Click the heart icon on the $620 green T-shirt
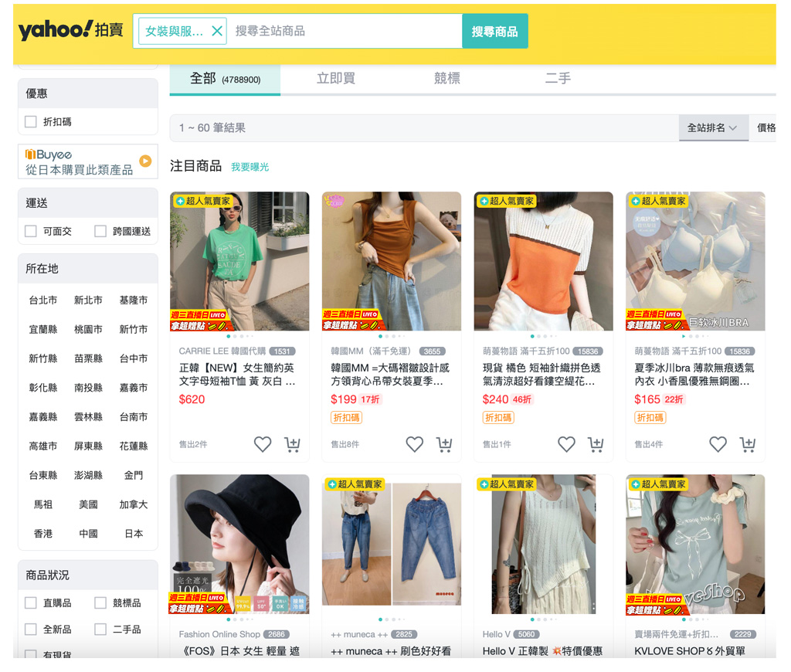 pyautogui.click(x=263, y=444)
